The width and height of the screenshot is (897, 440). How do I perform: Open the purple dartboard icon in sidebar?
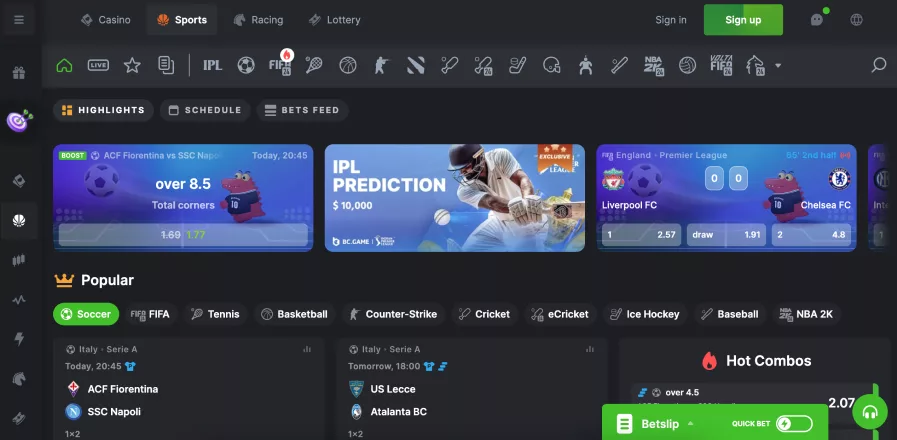[19, 121]
